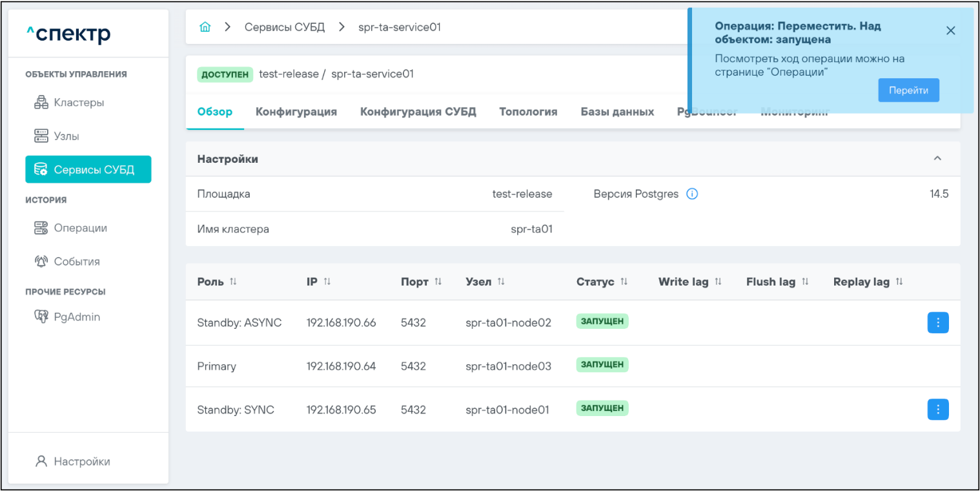Open Настройки at the sidebar bottom

pyautogui.click(x=81, y=461)
